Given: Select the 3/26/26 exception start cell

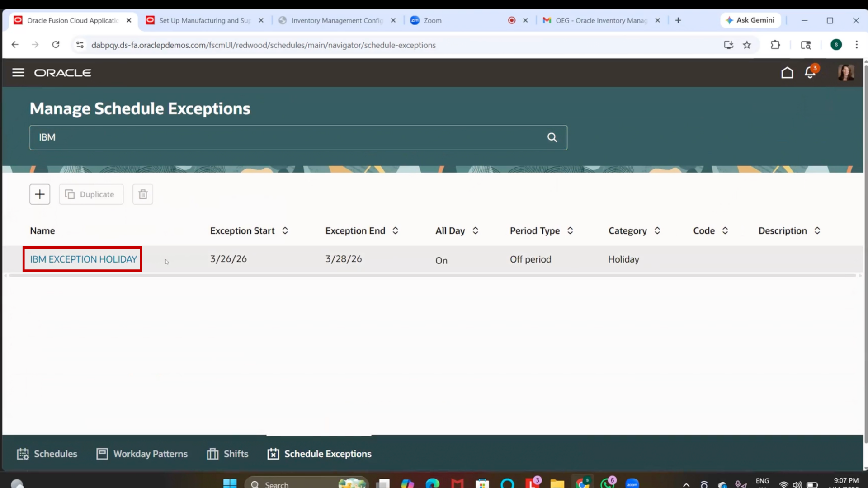Looking at the screenshot, I should tap(228, 259).
